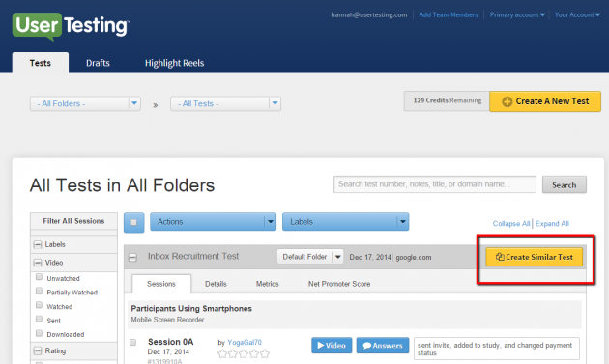Open the All Tests dropdown
609x364 pixels.
(225, 103)
